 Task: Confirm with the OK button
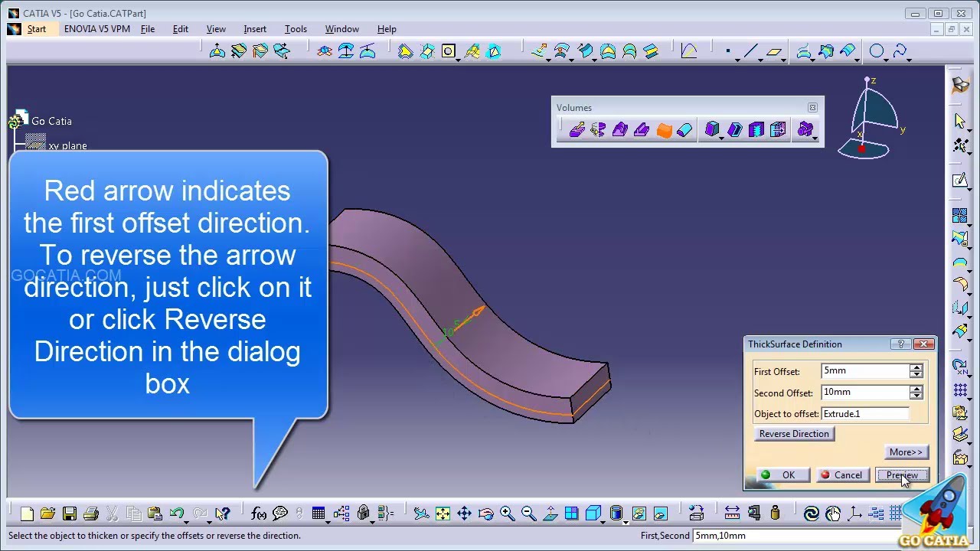click(782, 475)
